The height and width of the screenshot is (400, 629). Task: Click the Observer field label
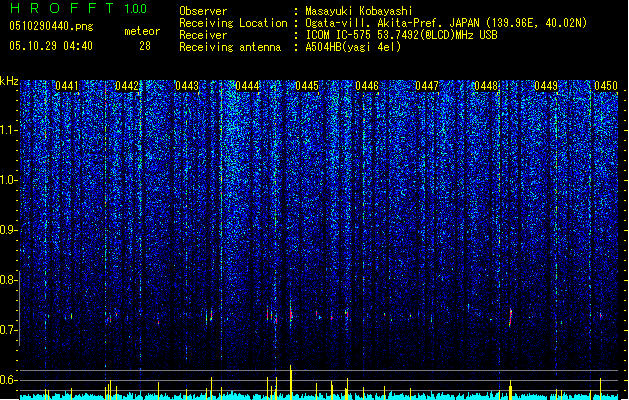click(203, 11)
